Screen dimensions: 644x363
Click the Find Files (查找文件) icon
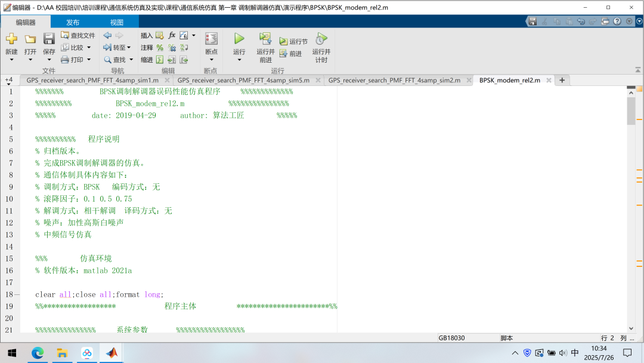[x=65, y=35]
